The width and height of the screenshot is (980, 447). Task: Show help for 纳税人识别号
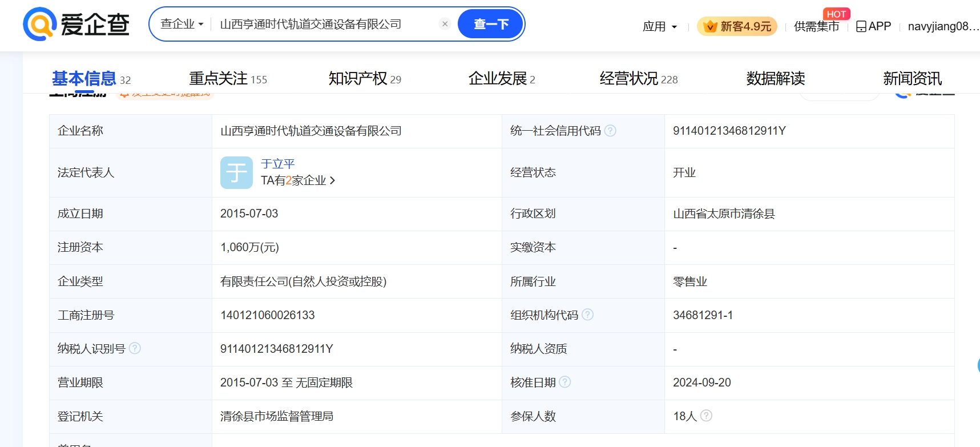(x=135, y=348)
